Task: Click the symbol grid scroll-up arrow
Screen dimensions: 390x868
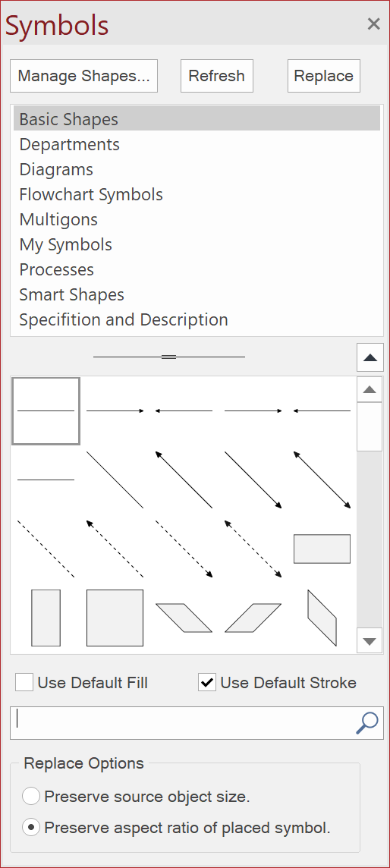Action: coord(370,390)
